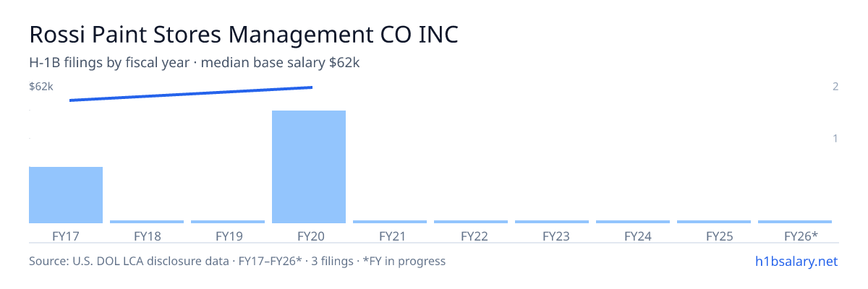Click the FY22 bar stub

[x=471, y=222]
